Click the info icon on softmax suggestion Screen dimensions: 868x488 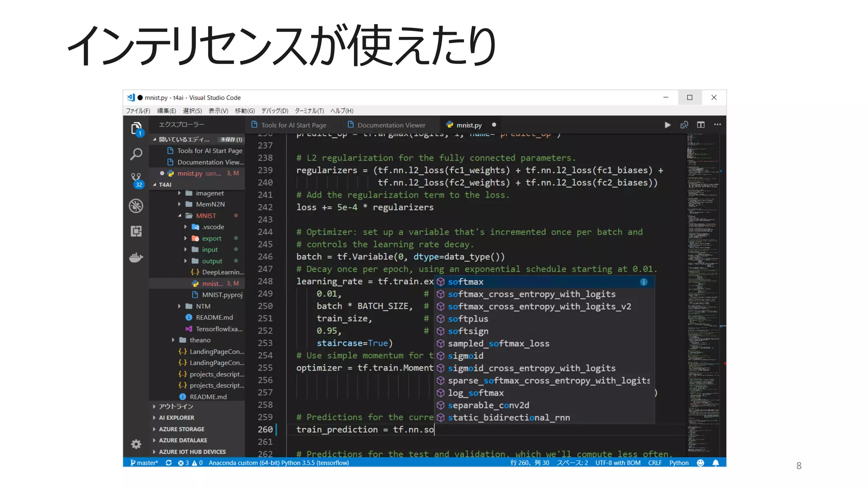(643, 282)
